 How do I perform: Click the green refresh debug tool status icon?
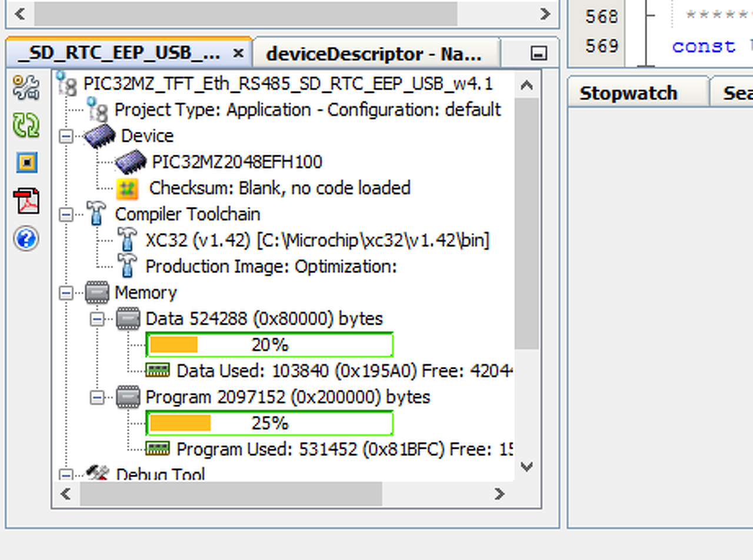[26, 125]
